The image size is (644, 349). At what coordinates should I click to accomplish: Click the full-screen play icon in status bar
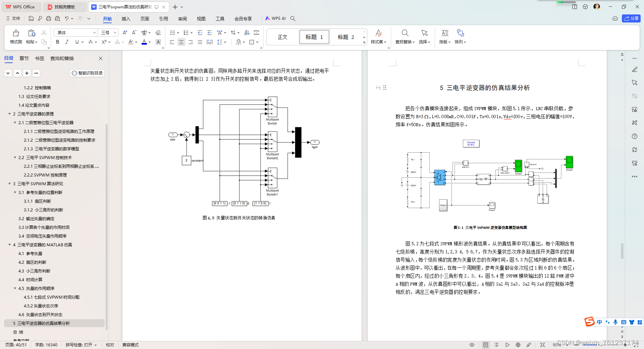click(507, 345)
